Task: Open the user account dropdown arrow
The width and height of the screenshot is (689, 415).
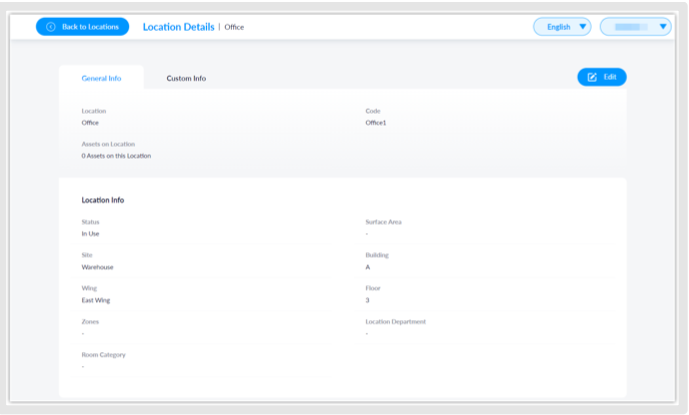Action: point(662,27)
